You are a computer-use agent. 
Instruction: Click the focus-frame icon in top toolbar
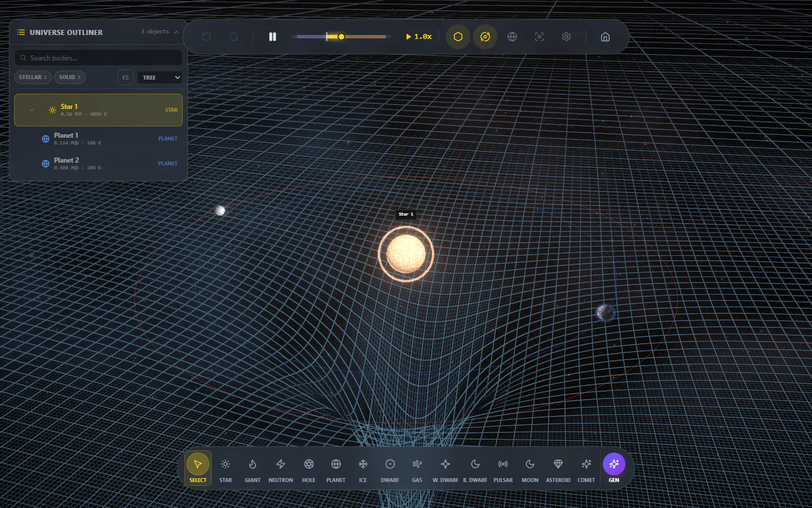tap(540, 37)
